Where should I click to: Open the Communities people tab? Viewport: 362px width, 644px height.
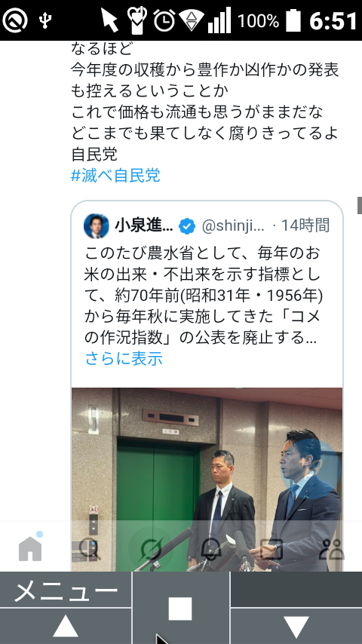coord(332,549)
